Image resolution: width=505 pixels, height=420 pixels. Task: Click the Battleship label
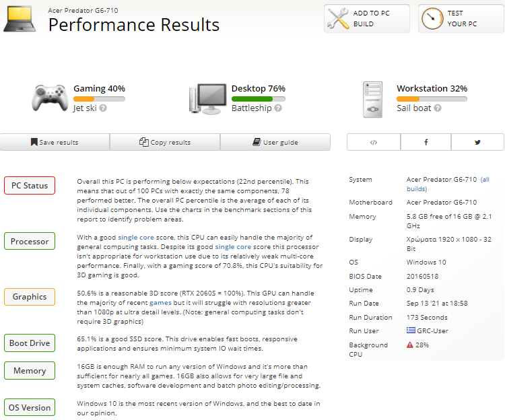pyautogui.click(x=252, y=108)
